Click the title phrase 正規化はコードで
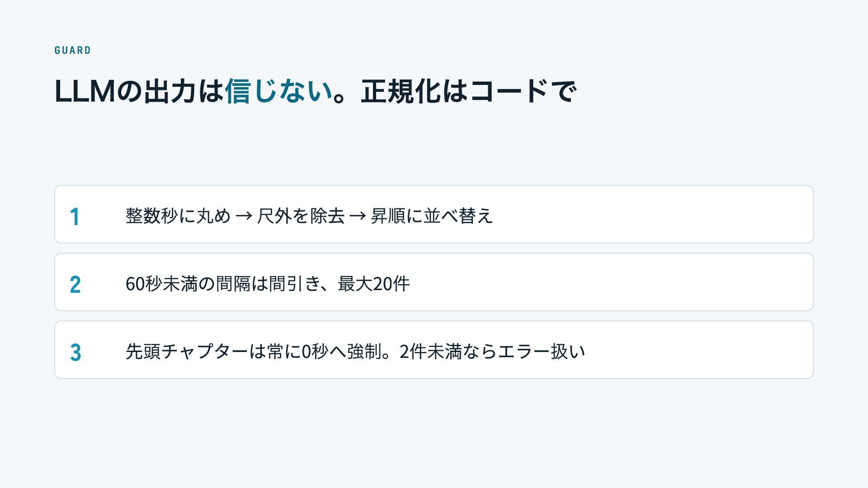Viewport: 868px width, 488px height. click(468, 91)
